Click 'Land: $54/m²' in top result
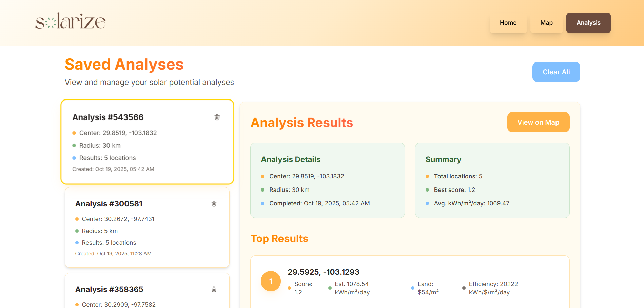The width and height of the screenshot is (644, 308). click(428, 288)
